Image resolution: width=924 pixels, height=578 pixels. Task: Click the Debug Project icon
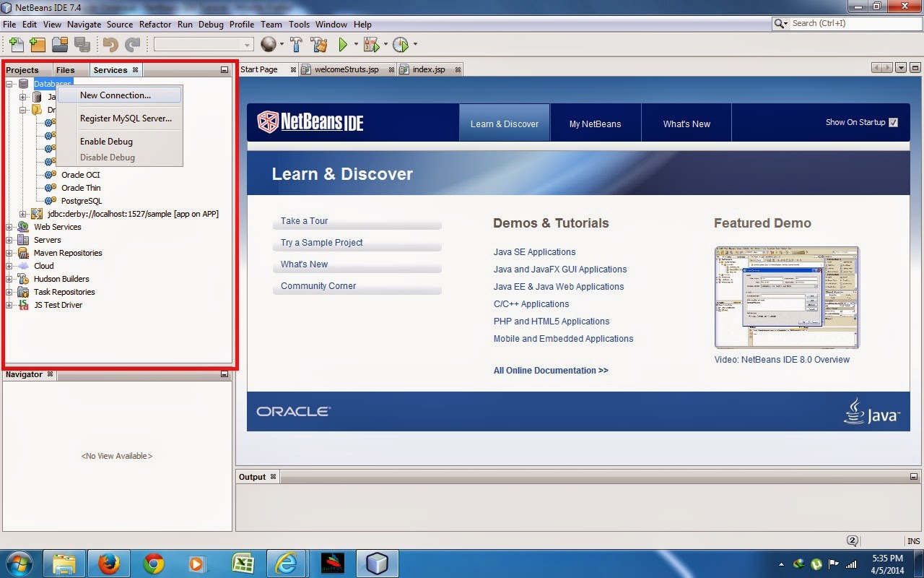pyautogui.click(x=371, y=45)
